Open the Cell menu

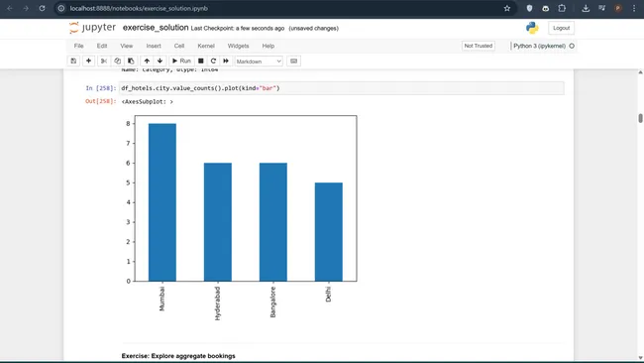(179, 46)
